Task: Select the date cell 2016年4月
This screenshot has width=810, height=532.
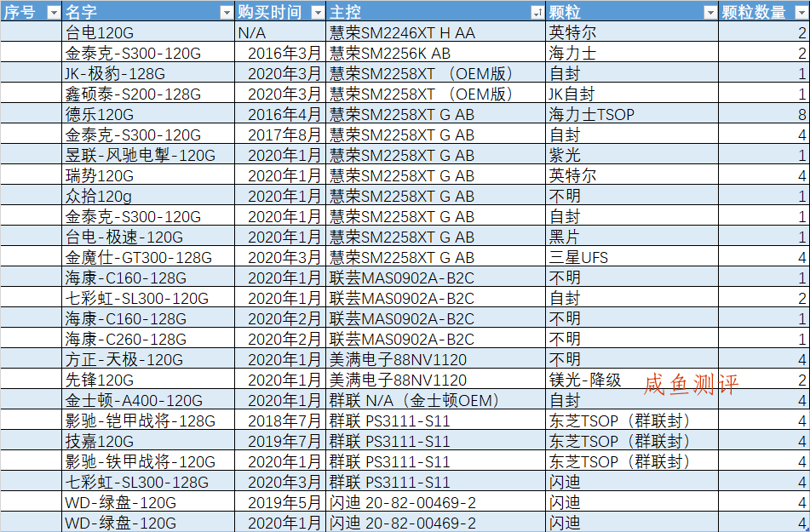Action: (280, 114)
